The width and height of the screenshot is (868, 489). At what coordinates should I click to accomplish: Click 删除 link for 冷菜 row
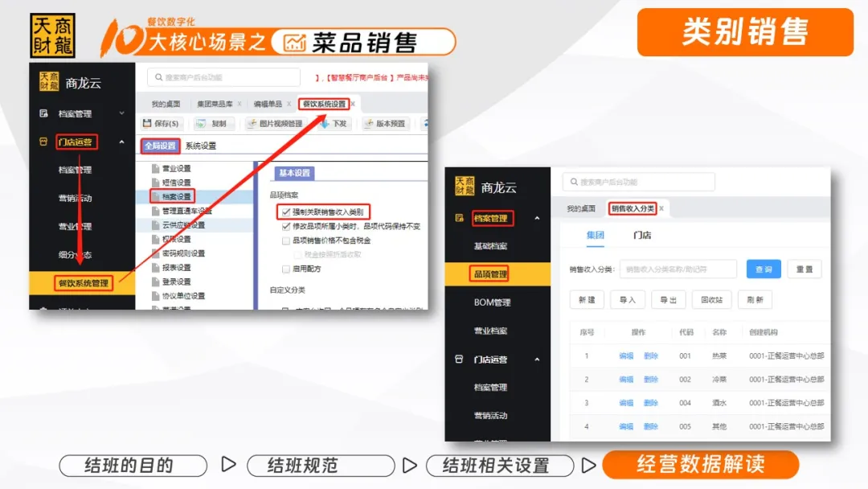(651, 380)
